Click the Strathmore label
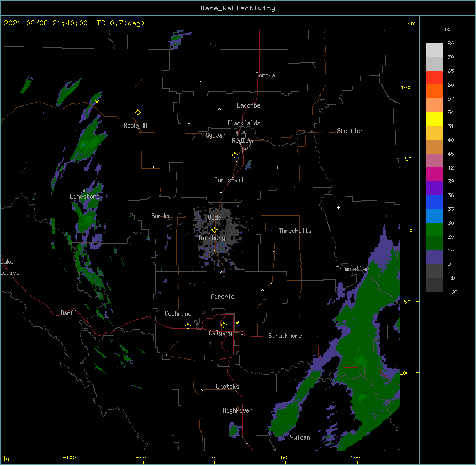The height and width of the screenshot is (465, 476). tap(285, 336)
